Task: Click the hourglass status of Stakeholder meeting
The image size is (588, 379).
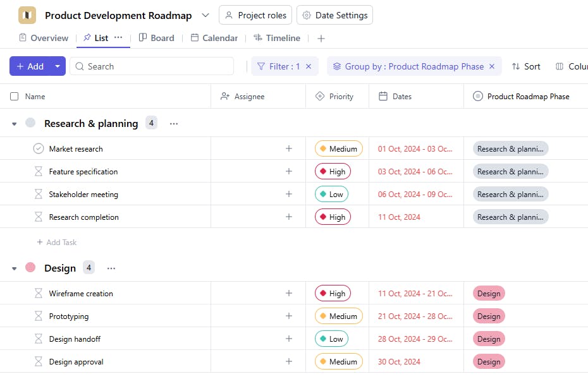Action: [x=39, y=195]
